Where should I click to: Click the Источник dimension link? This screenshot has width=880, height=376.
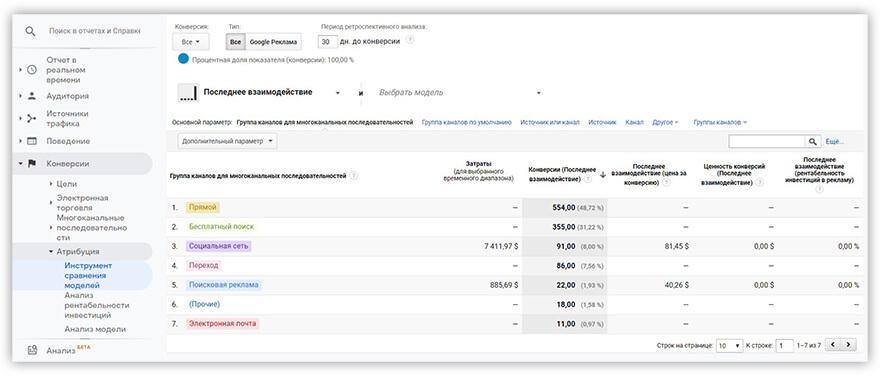pyautogui.click(x=602, y=122)
